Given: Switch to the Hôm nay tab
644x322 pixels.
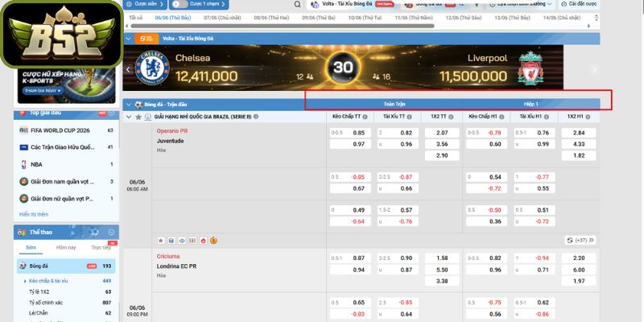Looking at the screenshot, I should tap(66, 247).
